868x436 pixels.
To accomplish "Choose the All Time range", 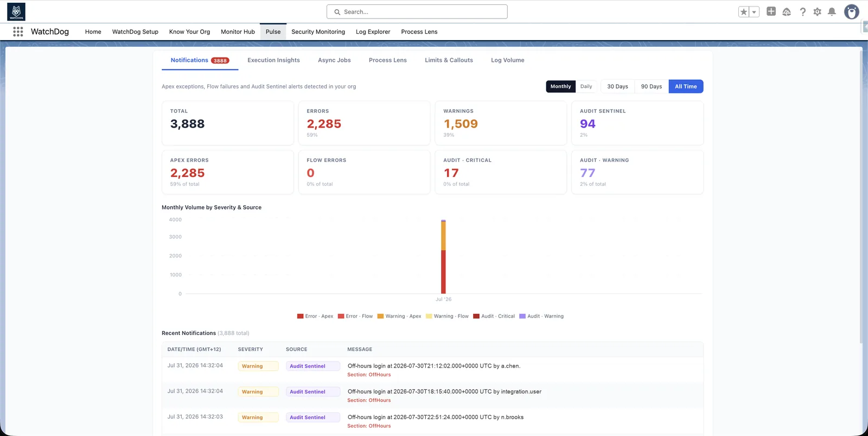I will [x=686, y=86].
